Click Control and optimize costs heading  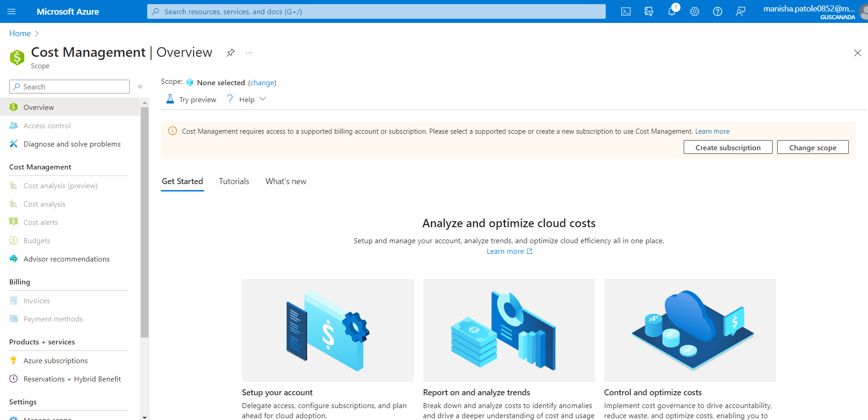[x=653, y=393]
